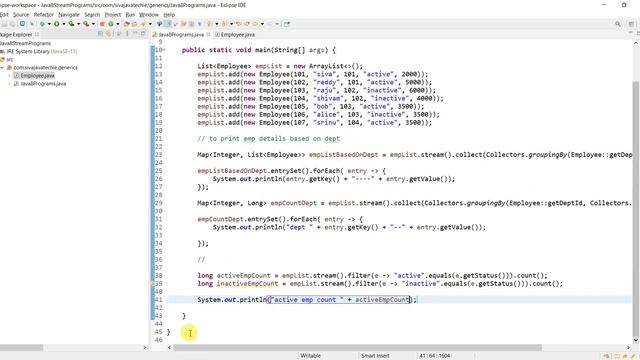Toggle Link with Editor in Package Explorer
This screenshot has width=640, height=360.
108,34
